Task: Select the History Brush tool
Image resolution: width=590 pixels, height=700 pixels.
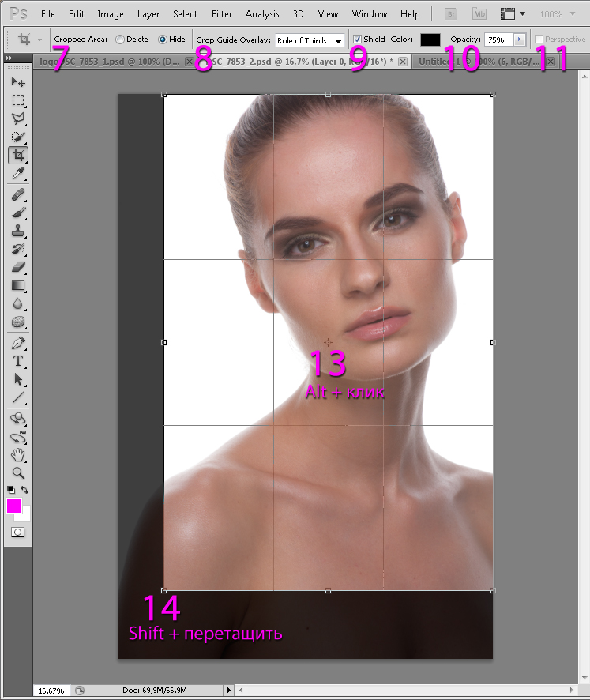Action: click(x=18, y=249)
